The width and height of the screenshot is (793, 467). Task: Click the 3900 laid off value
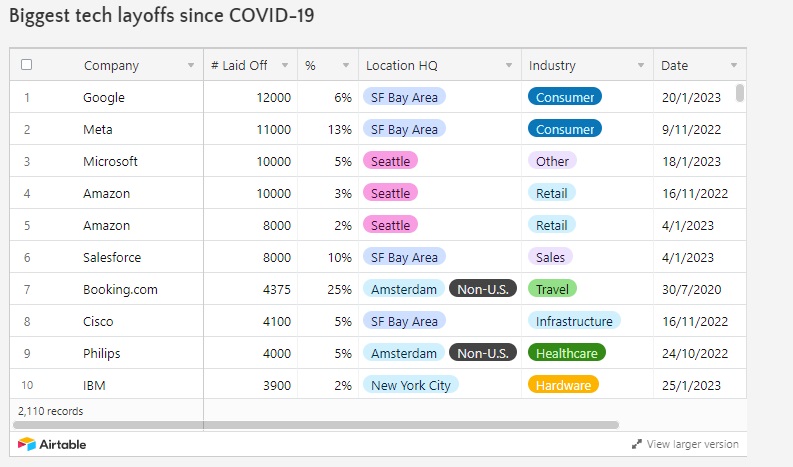coord(277,385)
